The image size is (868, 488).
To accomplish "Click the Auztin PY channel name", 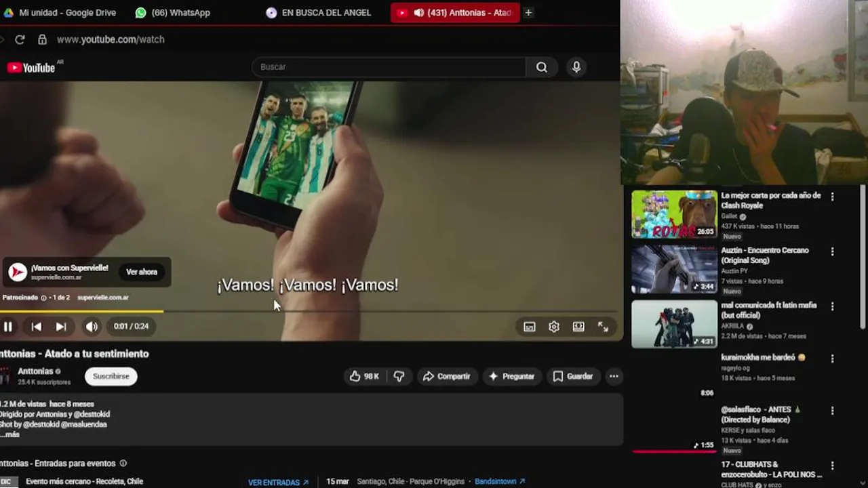I will (x=734, y=272).
